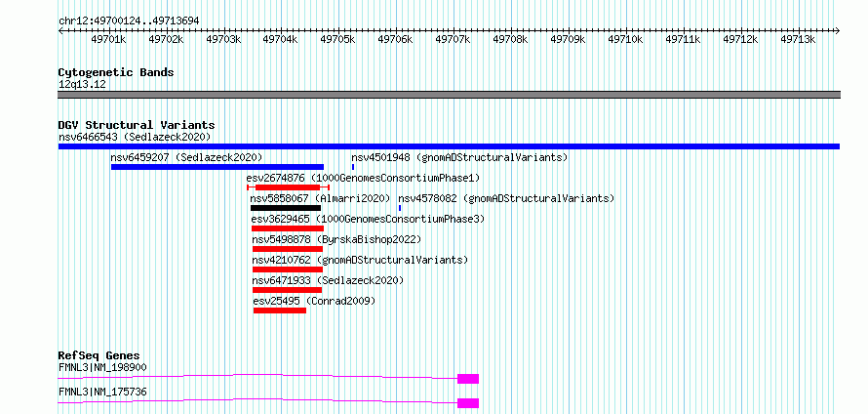Click the FMNL3|NM_175736 gene label
This screenshot has height=414, width=868.
[102, 392]
